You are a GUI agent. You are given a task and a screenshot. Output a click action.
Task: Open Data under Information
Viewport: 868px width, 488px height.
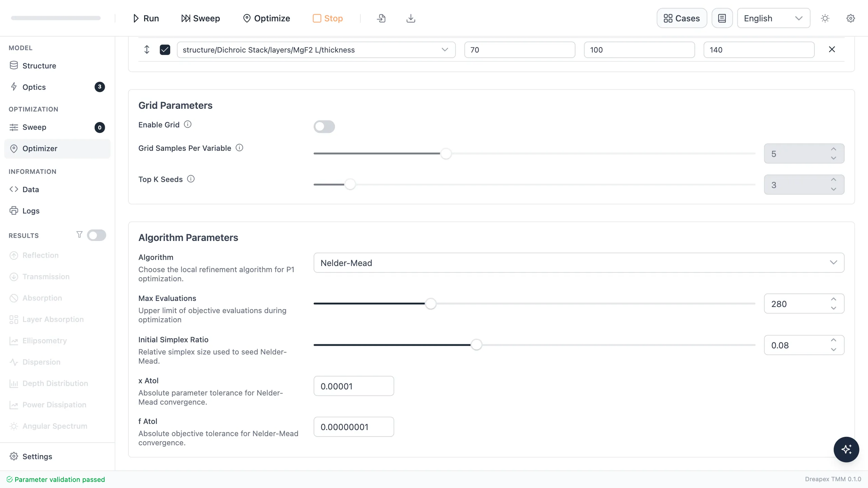point(57,189)
